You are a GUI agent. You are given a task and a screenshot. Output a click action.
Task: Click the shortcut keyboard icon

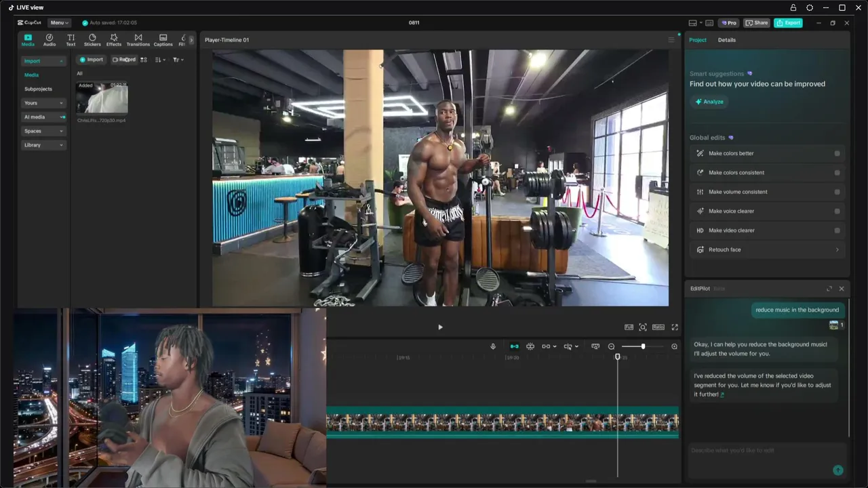709,23
